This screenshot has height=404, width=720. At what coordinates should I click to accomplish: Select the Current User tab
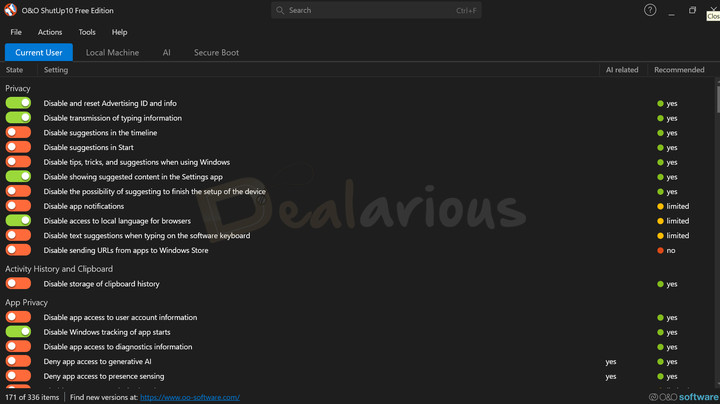point(39,52)
